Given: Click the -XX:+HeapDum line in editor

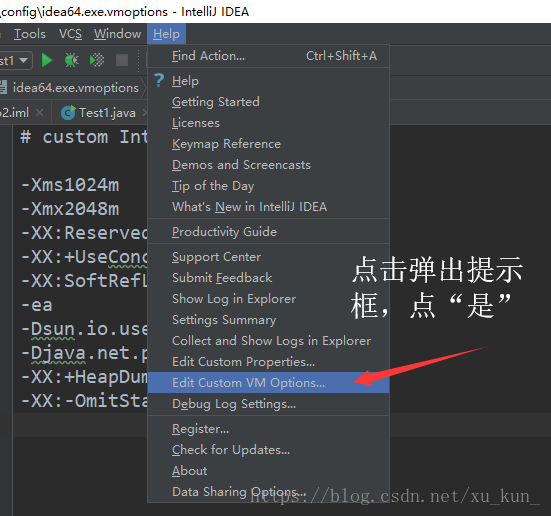Looking at the screenshot, I should (x=84, y=377).
